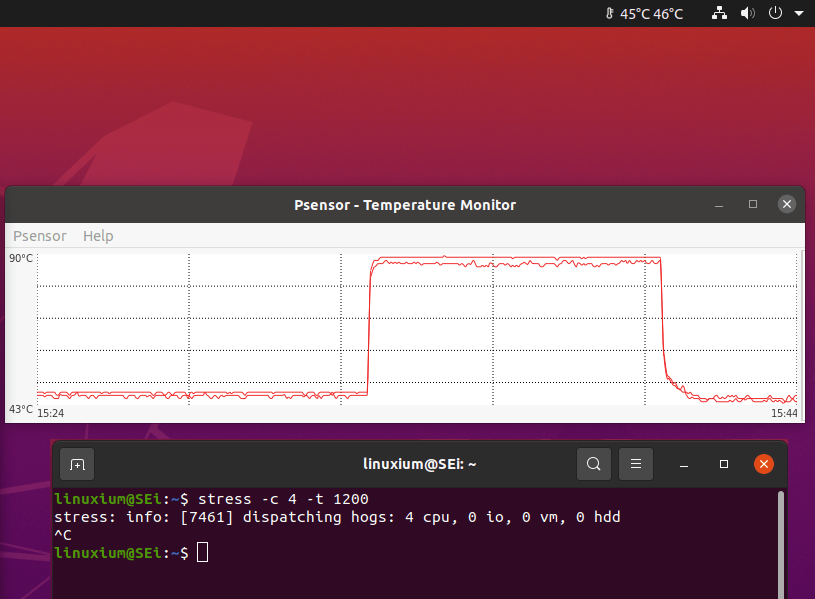Click the stress -c 4 -t 1200 command
The height and width of the screenshot is (599, 815).
283,499
